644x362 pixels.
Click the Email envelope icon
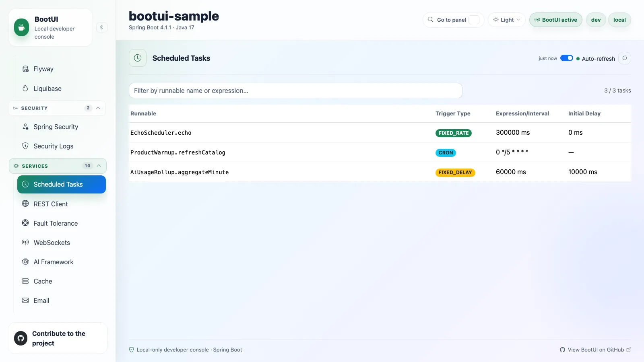(25, 300)
